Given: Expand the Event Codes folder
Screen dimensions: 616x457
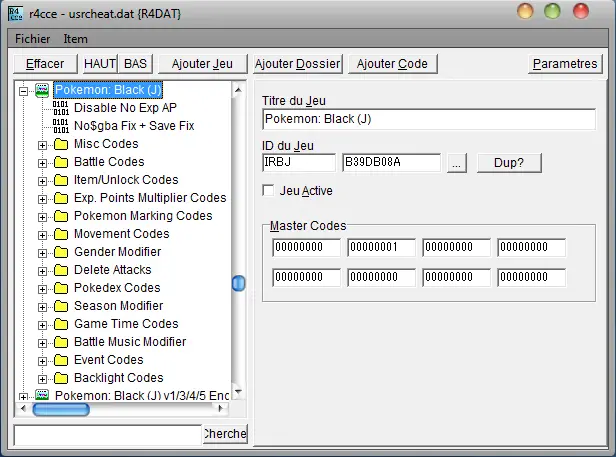Looking at the screenshot, I should 42,362.
